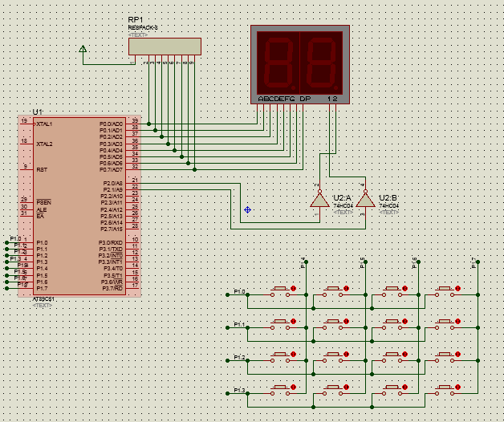Image resolution: width=504 pixels, height=422 pixels.
Task: Select the right digit of seven-segment display
Action: point(322,63)
